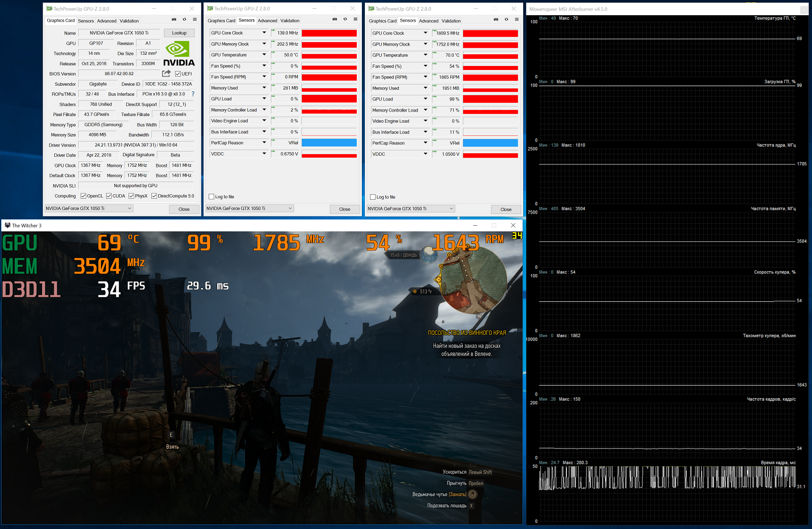
Task: Refresh data in Graphics Card GPU-Z window
Action: 184,19
